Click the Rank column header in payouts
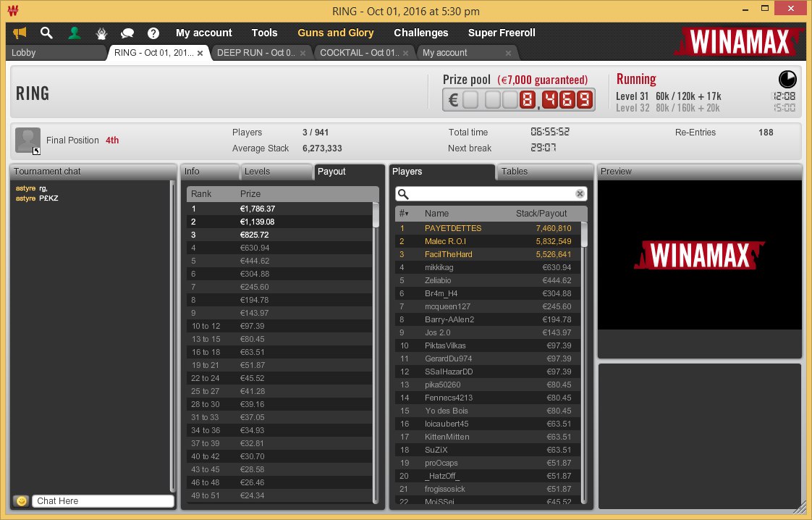 pyautogui.click(x=201, y=194)
